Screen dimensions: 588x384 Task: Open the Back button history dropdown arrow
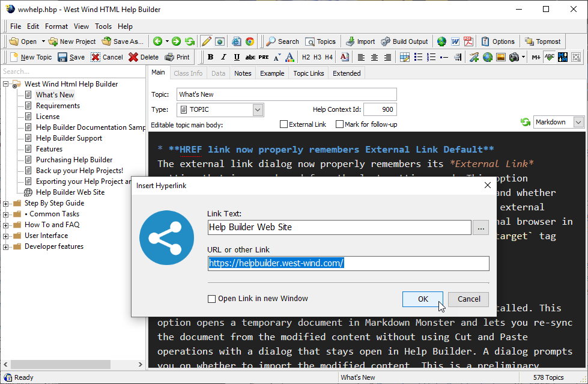coord(167,41)
